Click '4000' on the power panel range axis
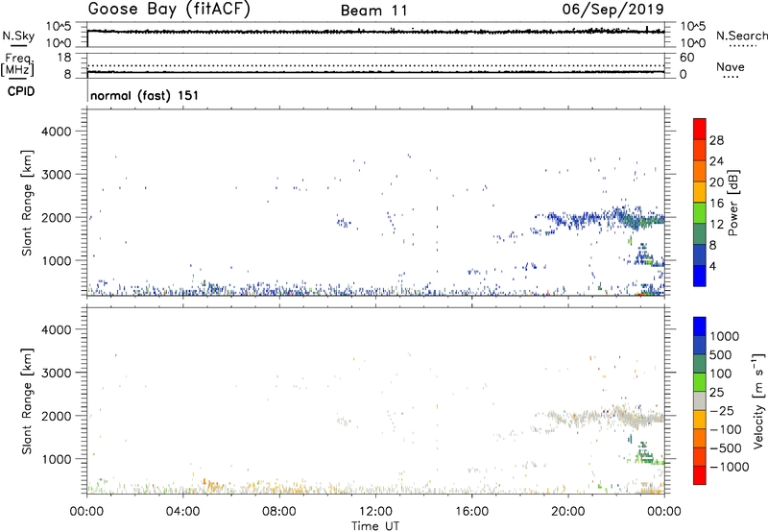The image size is (768, 532). click(56, 132)
